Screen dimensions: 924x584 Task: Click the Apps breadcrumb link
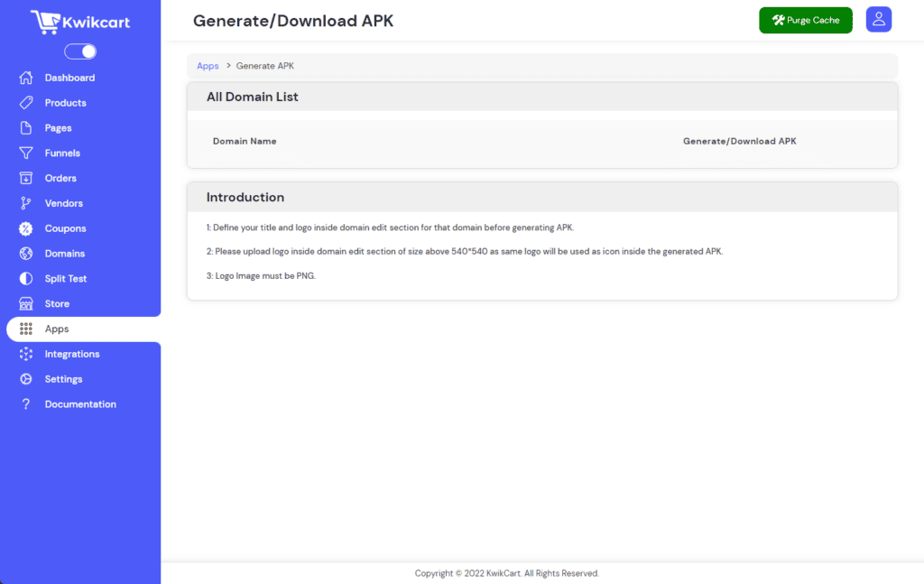click(x=208, y=66)
